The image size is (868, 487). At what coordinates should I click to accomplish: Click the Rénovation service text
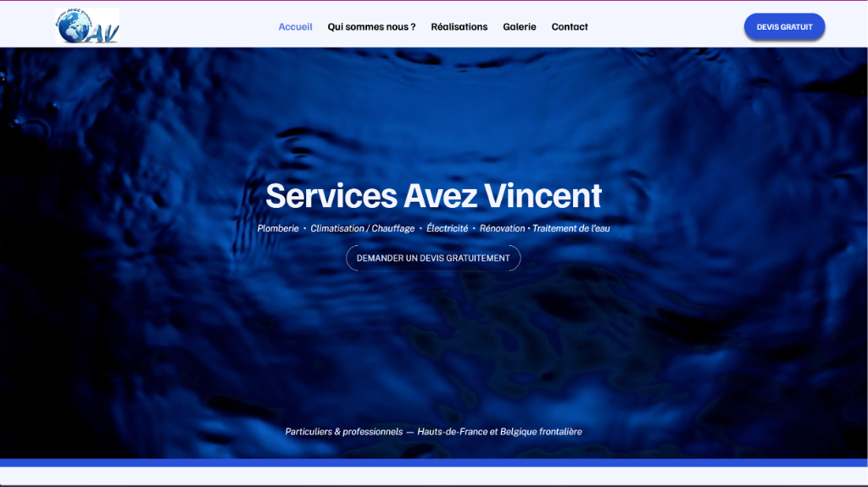502,228
